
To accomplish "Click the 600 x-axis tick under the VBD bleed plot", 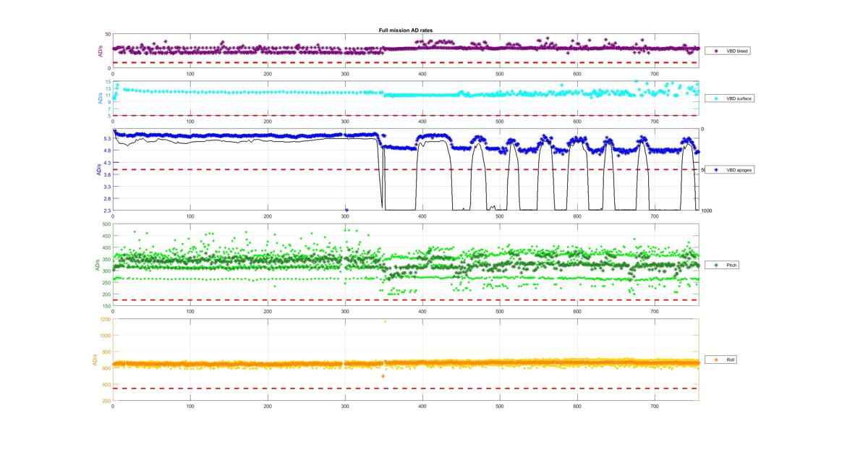I will point(577,75).
